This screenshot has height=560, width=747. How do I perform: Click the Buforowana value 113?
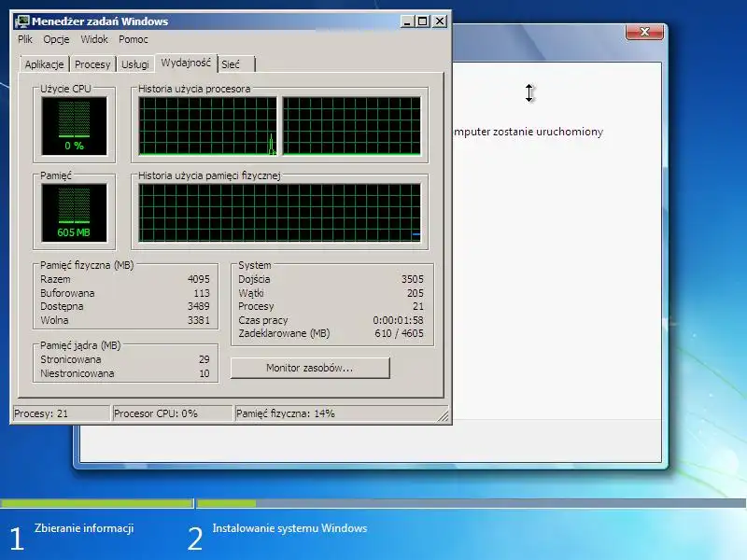pyautogui.click(x=202, y=293)
